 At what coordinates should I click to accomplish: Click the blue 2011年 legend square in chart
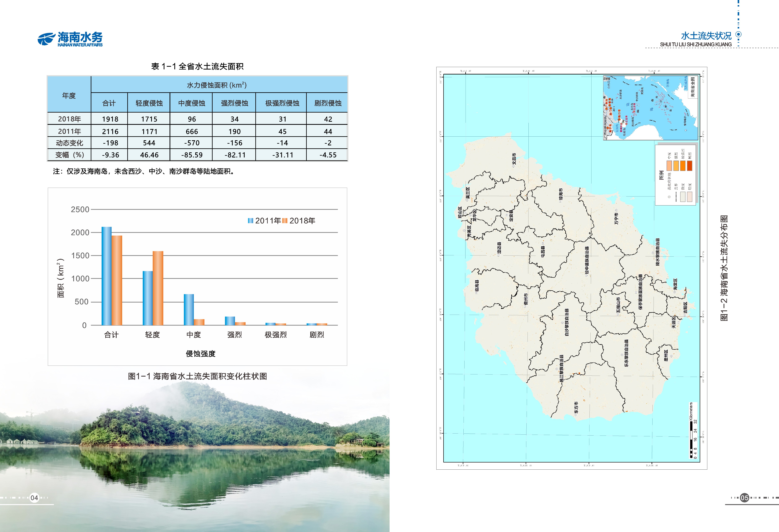coord(250,221)
